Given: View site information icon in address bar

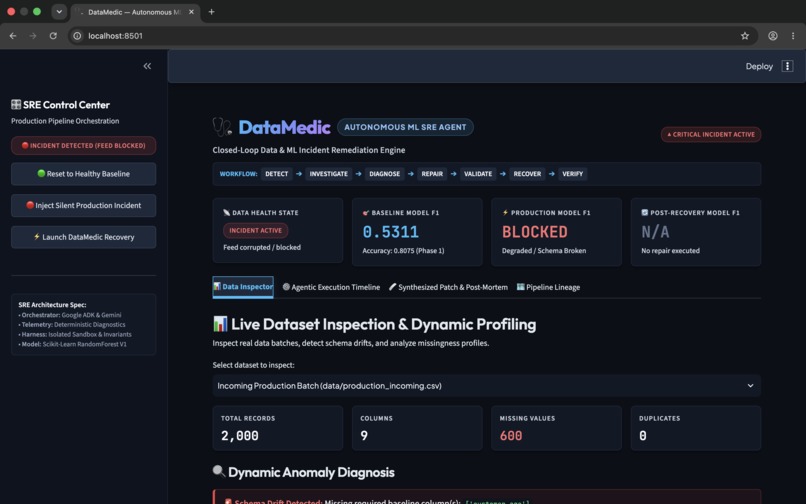Looking at the screenshot, I should 77,36.
